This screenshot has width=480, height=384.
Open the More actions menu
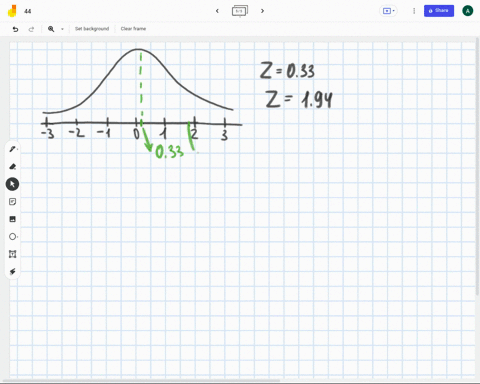414,11
